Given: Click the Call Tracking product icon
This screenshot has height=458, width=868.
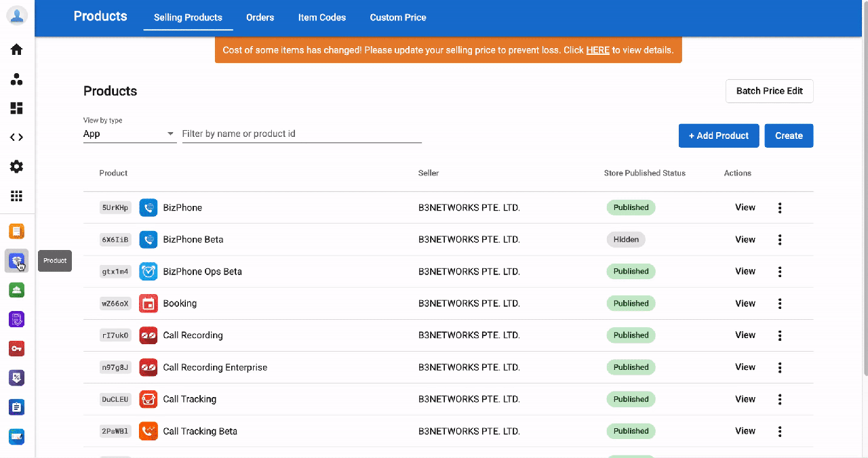Looking at the screenshot, I should click(x=149, y=399).
